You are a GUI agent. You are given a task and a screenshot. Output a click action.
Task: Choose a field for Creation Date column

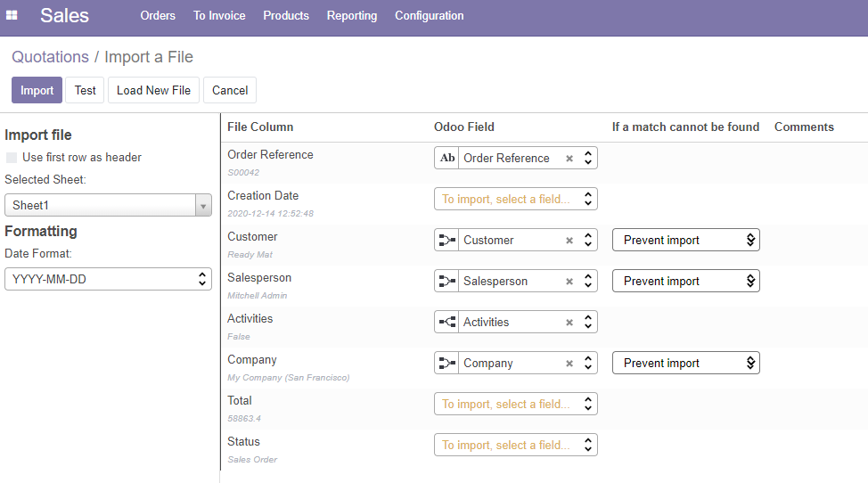tap(515, 200)
